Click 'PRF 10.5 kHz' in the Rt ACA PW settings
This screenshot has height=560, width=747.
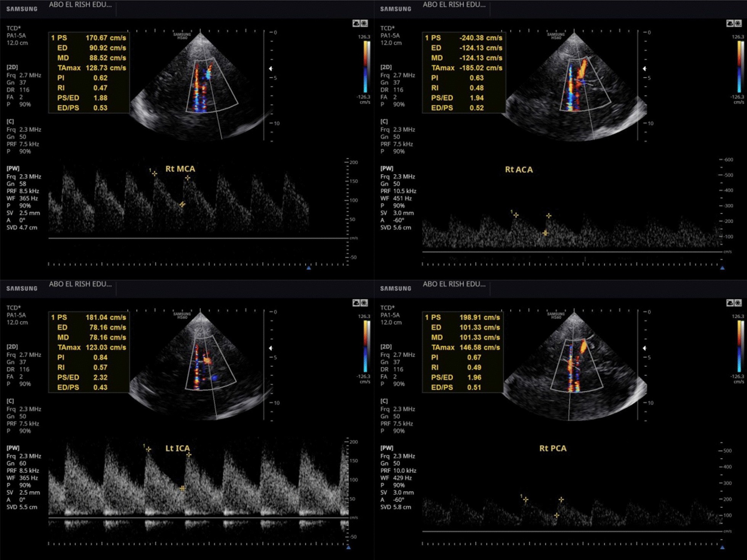398,191
